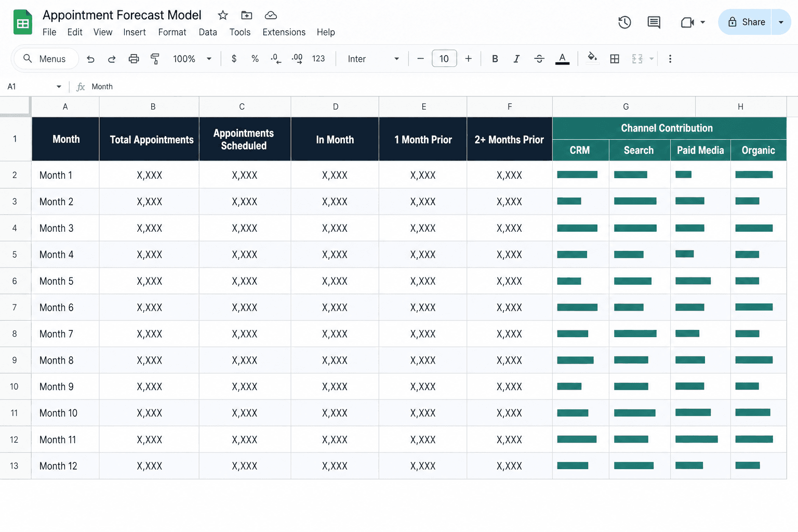798x532 pixels.
Task: Activate the paint format roller
Action: (x=155, y=59)
